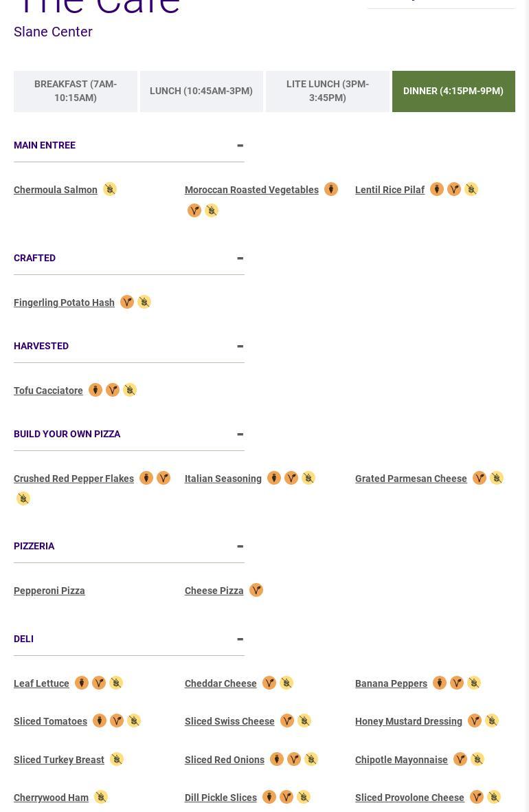Click the vegetarian icon beside Fingerling Potato Hash
The height and width of the screenshot is (812, 529).
pyautogui.click(x=127, y=302)
